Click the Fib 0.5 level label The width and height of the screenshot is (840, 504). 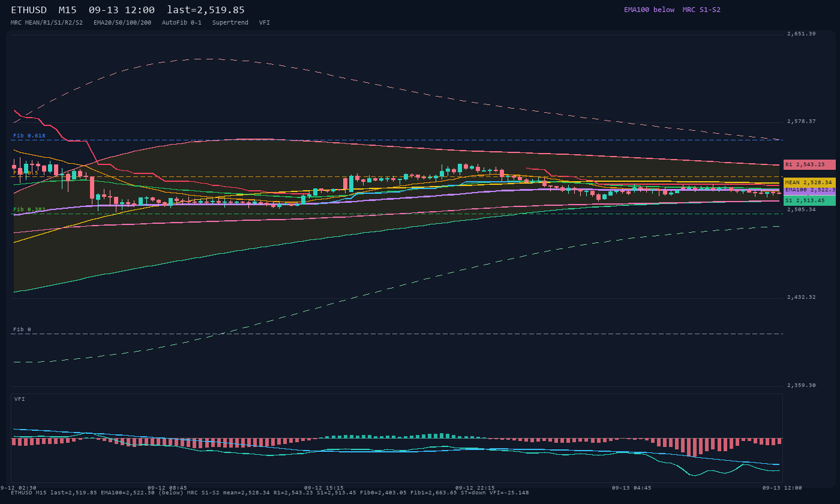pos(26,173)
